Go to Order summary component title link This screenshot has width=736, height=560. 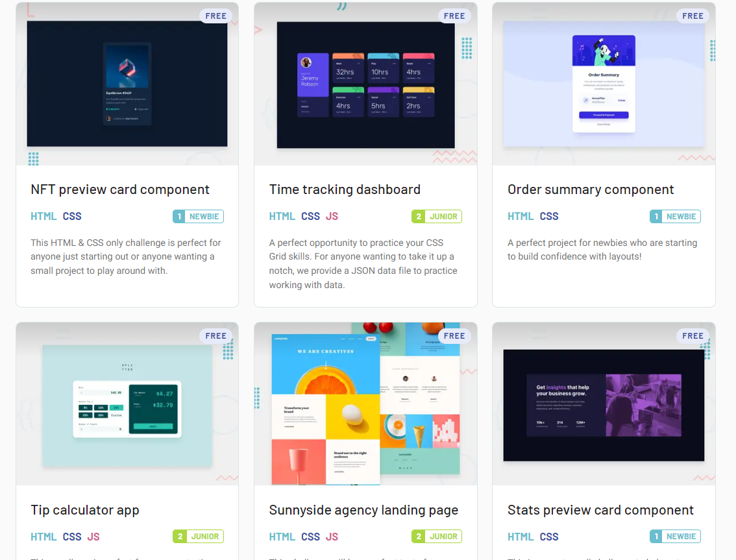pos(591,189)
